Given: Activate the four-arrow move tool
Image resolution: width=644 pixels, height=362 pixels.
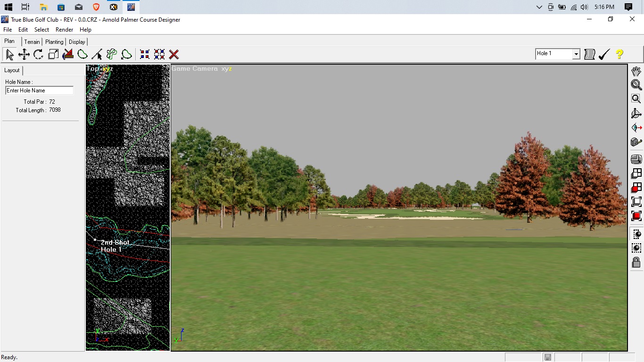Looking at the screenshot, I should [24, 55].
